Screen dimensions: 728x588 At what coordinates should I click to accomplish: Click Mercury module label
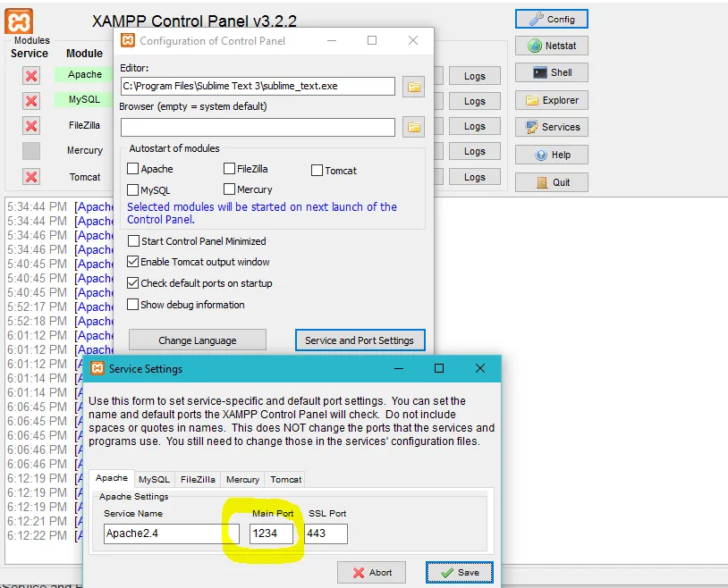click(84, 150)
